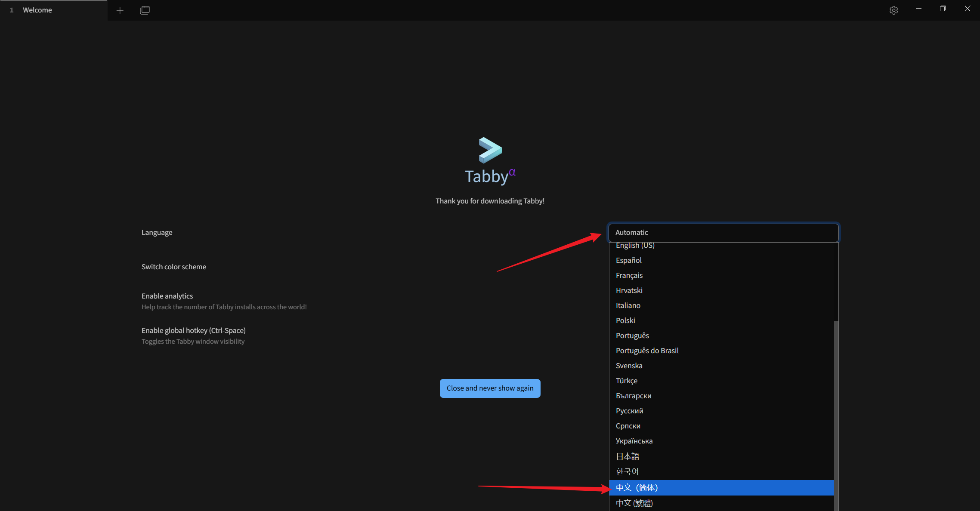
Task: Click the Enable analytics label
Action: pos(167,296)
